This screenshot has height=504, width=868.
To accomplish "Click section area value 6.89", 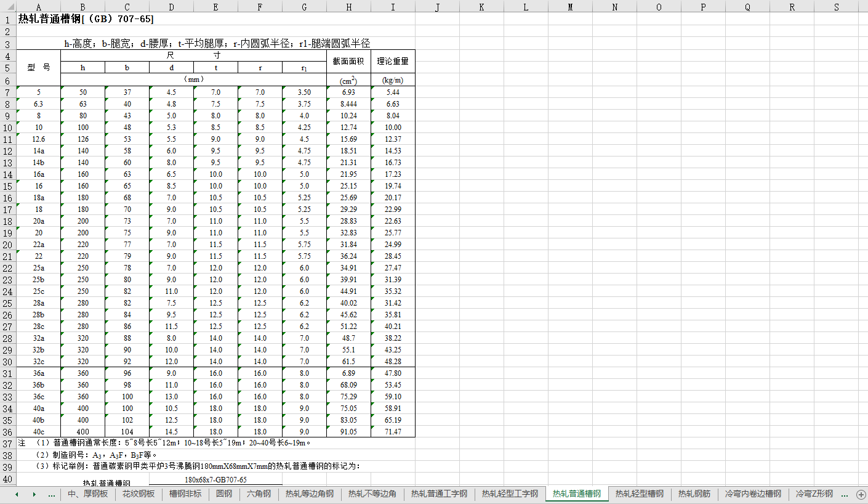I will (349, 373).
